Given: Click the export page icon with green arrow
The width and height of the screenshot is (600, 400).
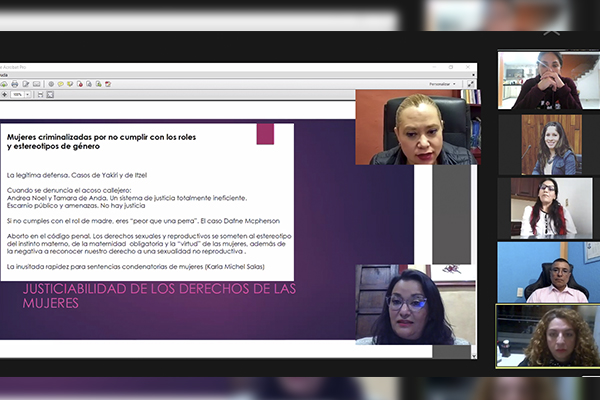Looking at the screenshot, I should (x=98, y=84).
